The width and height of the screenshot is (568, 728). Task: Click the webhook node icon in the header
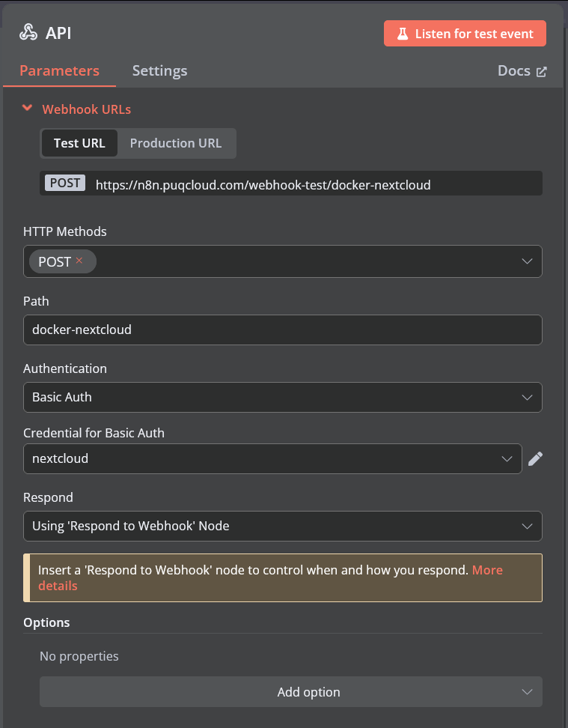point(28,33)
